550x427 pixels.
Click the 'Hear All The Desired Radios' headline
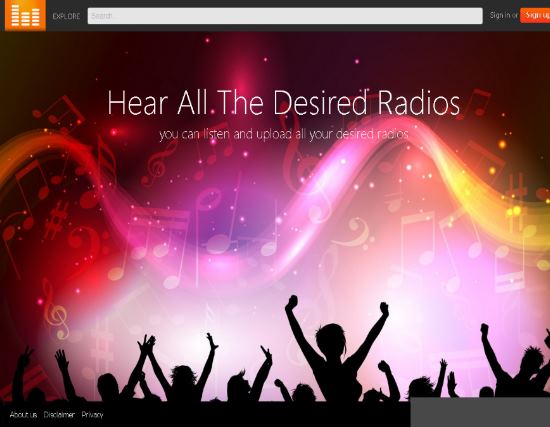pos(283,102)
